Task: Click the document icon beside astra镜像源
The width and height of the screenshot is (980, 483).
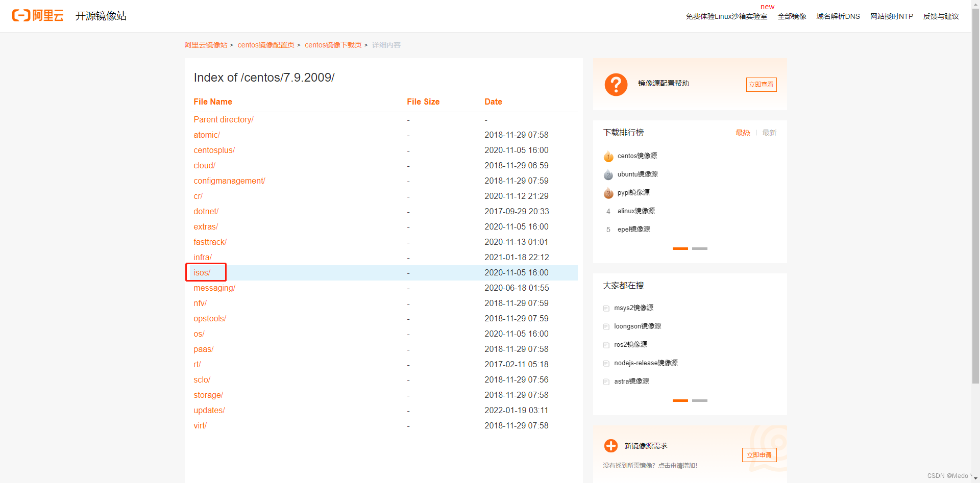Action: [606, 382]
